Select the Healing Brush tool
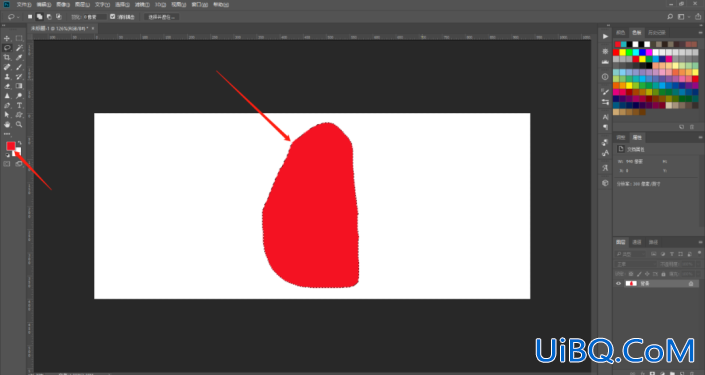This screenshot has height=375, width=705. pos(7,67)
